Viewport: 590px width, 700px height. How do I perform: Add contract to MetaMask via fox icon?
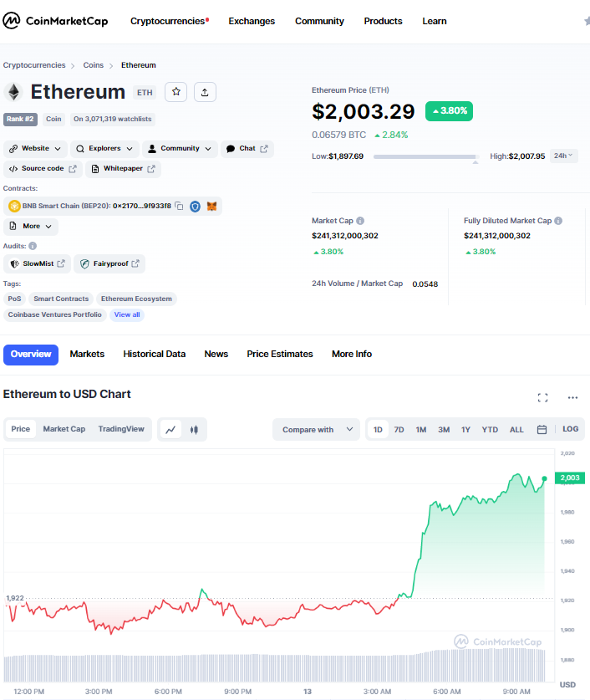[211, 207]
